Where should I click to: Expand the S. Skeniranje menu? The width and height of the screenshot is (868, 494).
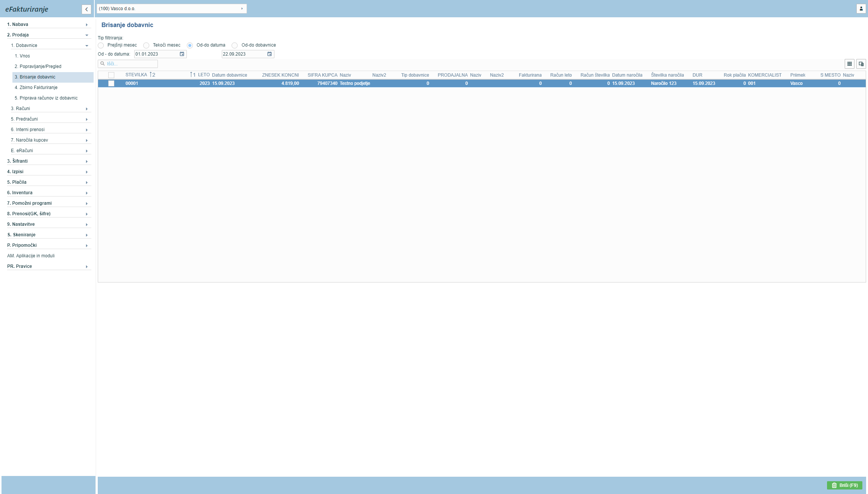click(x=49, y=235)
